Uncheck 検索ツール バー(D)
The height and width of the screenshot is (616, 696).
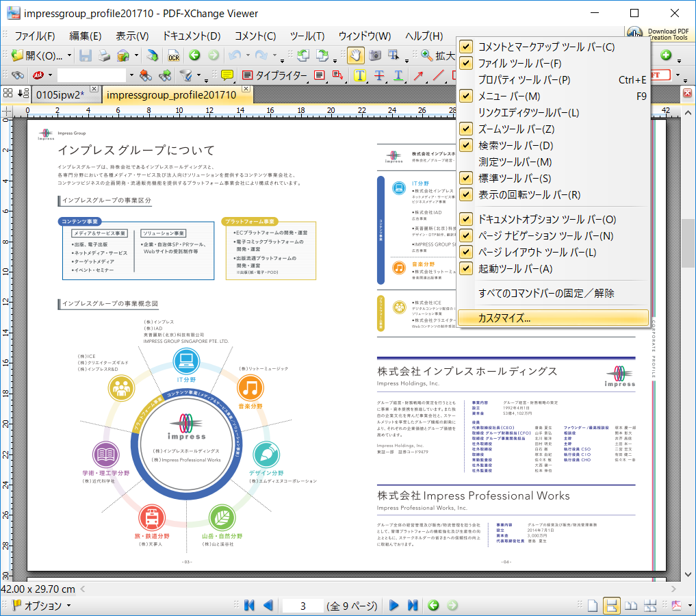click(x=554, y=146)
